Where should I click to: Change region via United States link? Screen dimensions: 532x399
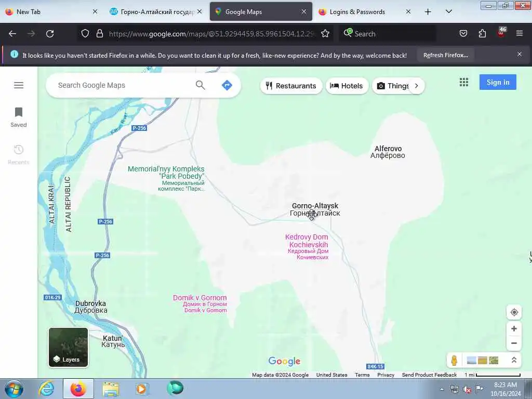point(332,375)
